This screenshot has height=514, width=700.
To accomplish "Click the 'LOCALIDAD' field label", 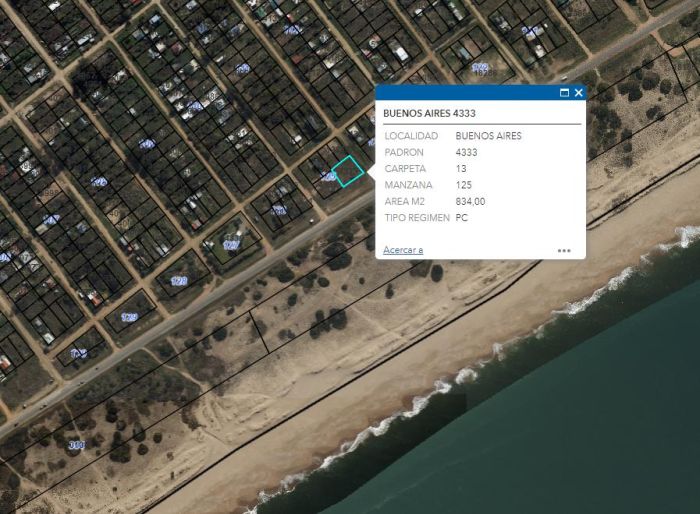I will point(411,136).
